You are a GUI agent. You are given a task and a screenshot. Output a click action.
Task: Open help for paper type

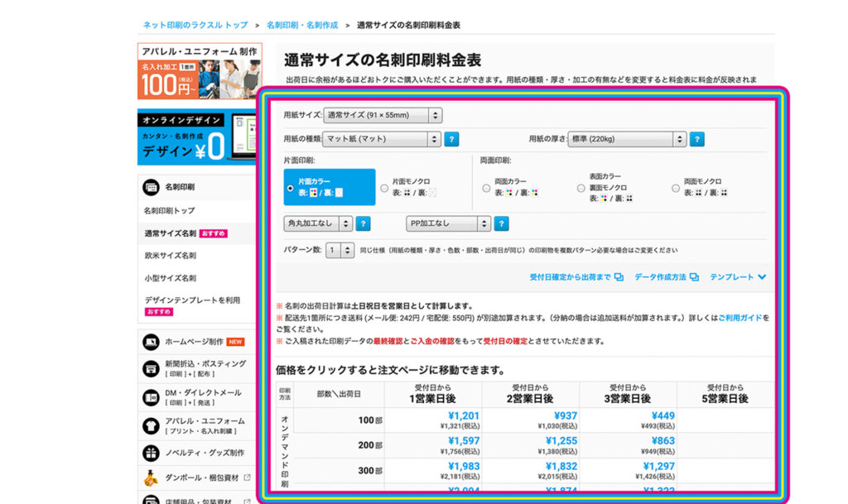point(451,139)
